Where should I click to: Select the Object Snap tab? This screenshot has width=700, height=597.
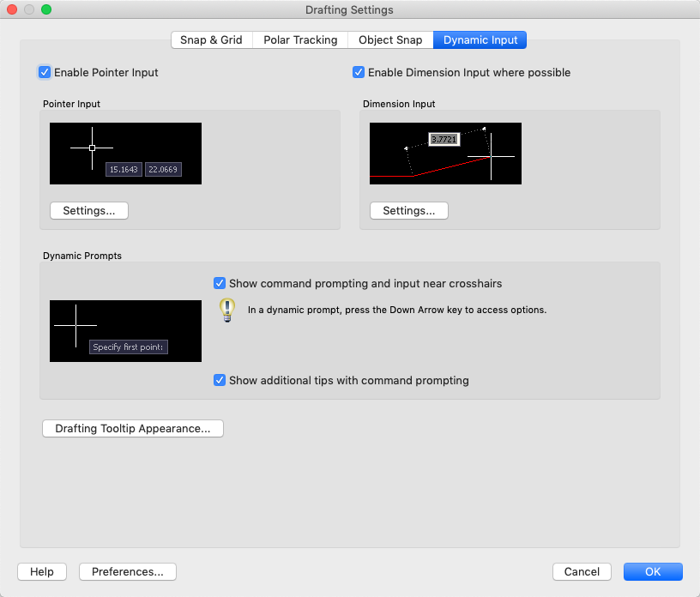click(x=390, y=39)
